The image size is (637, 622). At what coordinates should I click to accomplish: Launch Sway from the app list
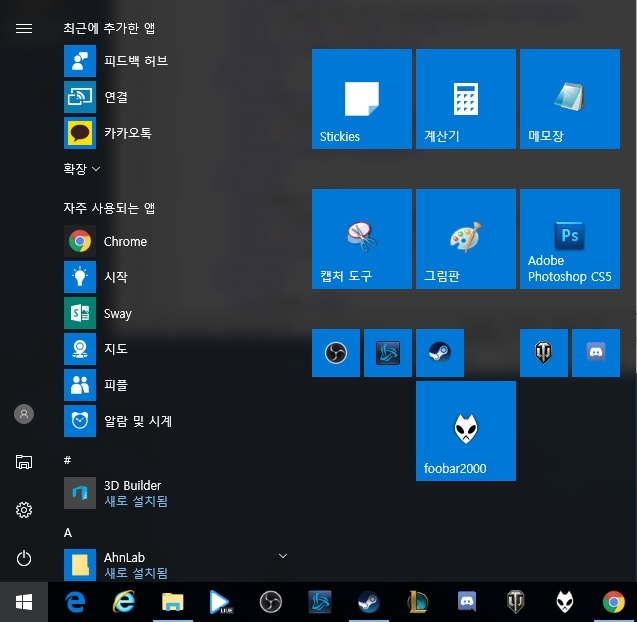pyautogui.click(x=175, y=313)
